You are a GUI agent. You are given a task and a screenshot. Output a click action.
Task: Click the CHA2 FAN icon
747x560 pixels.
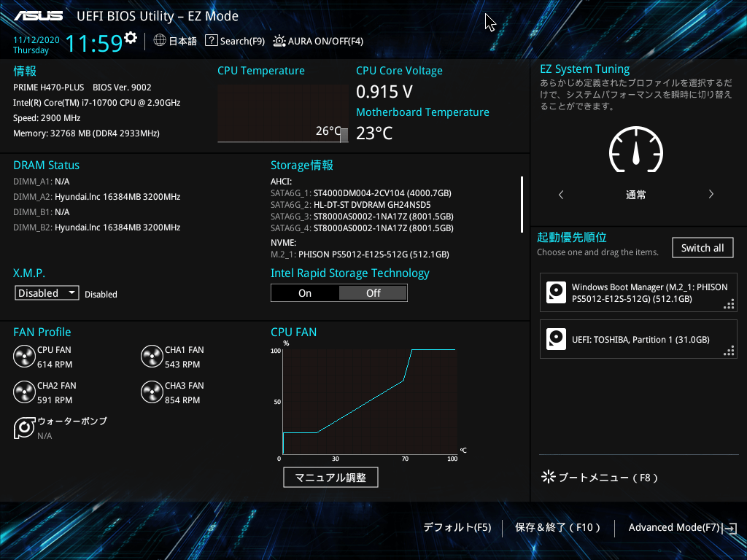point(24,392)
